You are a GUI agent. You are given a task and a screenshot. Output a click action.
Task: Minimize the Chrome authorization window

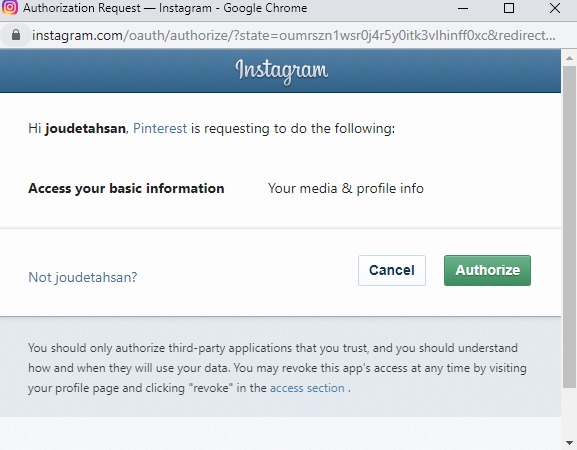(463, 8)
